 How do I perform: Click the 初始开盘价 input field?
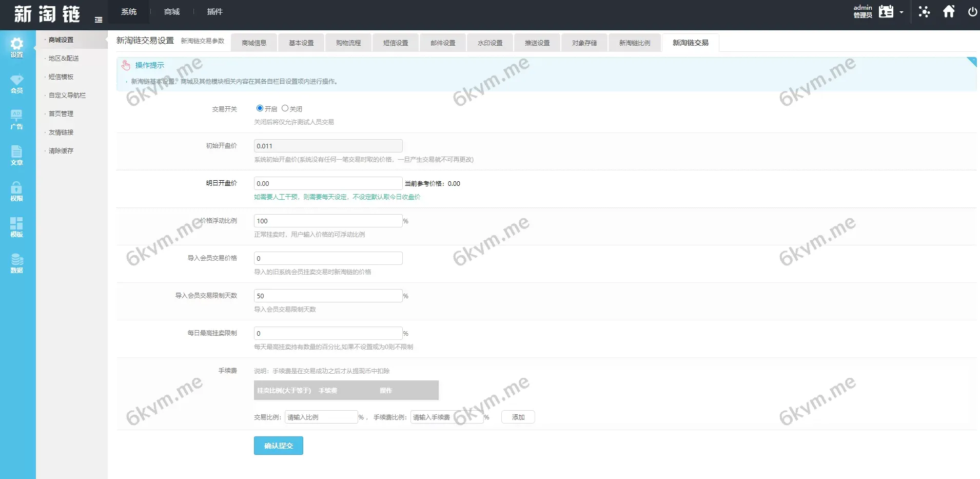[328, 145]
